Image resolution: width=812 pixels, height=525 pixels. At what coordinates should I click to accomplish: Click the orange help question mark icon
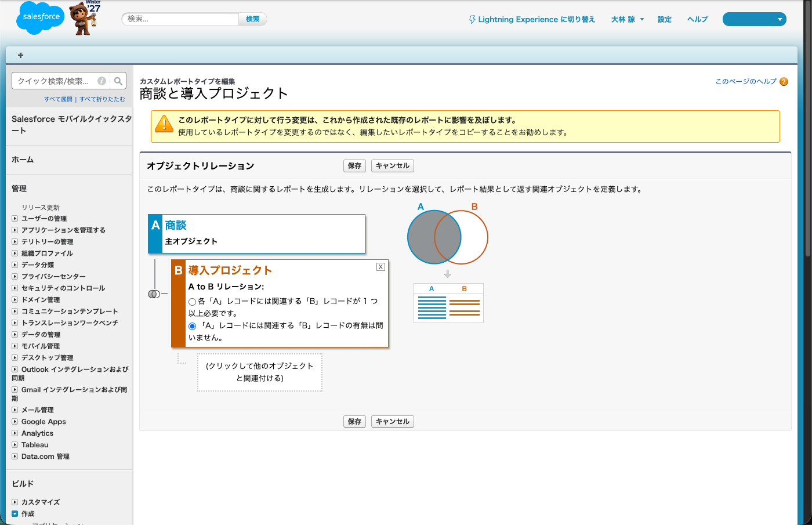coord(784,82)
